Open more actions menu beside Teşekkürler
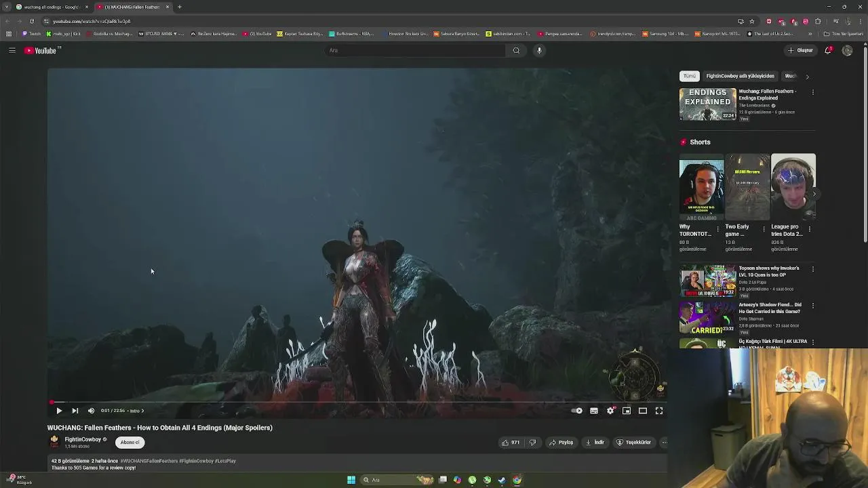Image resolution: width=868 pixels, height=488 pixels. [665, 443]
